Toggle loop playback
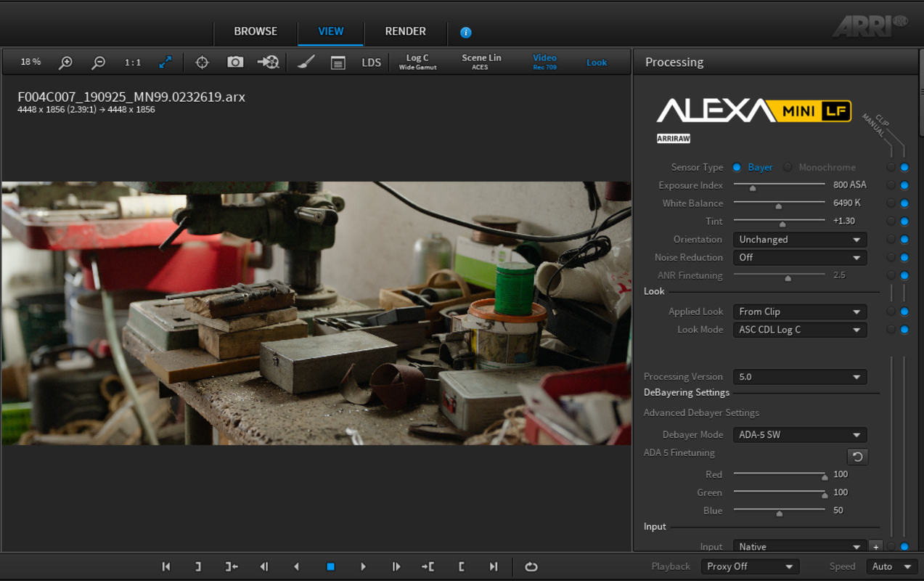Screen dimensions: 924x581 point(531,566)
